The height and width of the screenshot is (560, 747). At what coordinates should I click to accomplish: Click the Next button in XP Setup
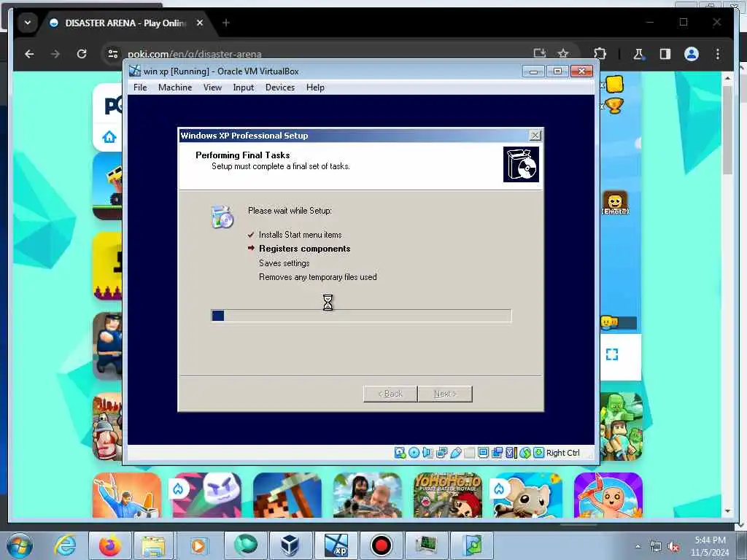click(x=445, y=394)
